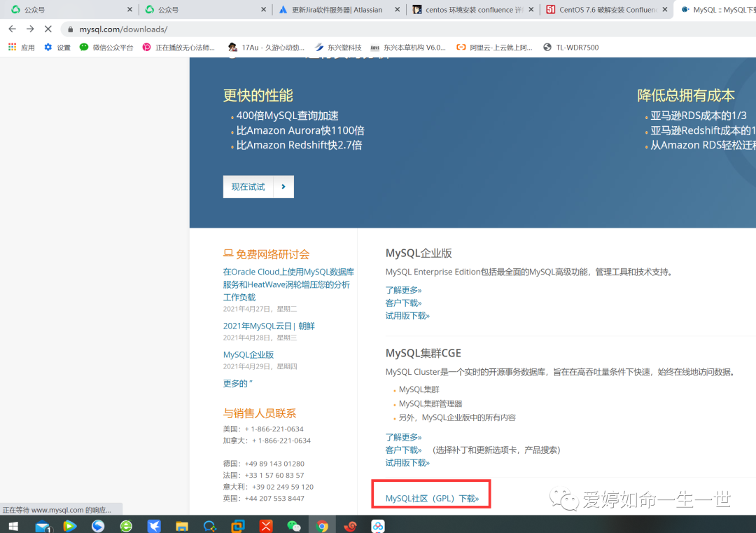Open the Oracle Cloud MySQL HeatWave webinar link
Screen dimensions: 756x533
(288, 284)
